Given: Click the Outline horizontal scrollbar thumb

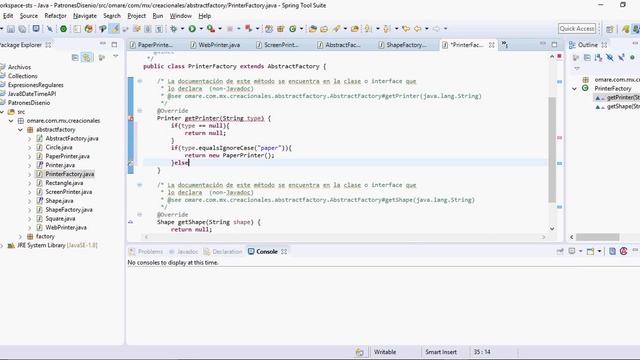Looking at the screenshot, I should [x=597, y=237].
